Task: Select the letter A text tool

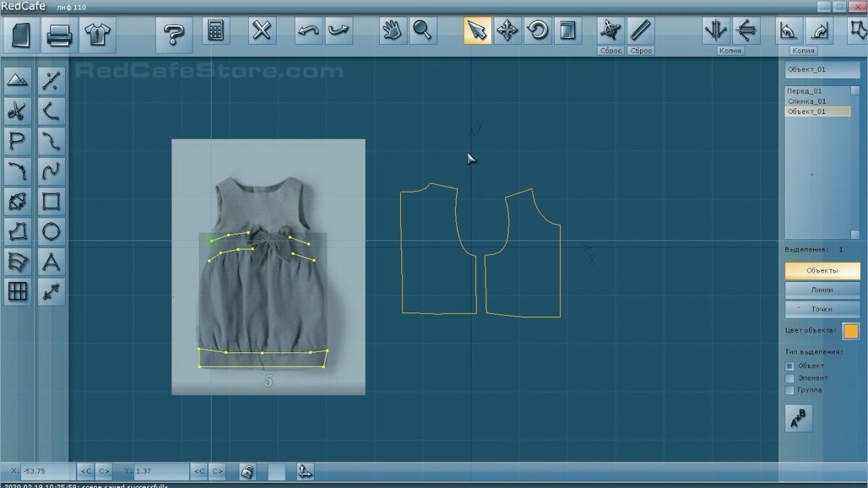Action: point(51,261)
